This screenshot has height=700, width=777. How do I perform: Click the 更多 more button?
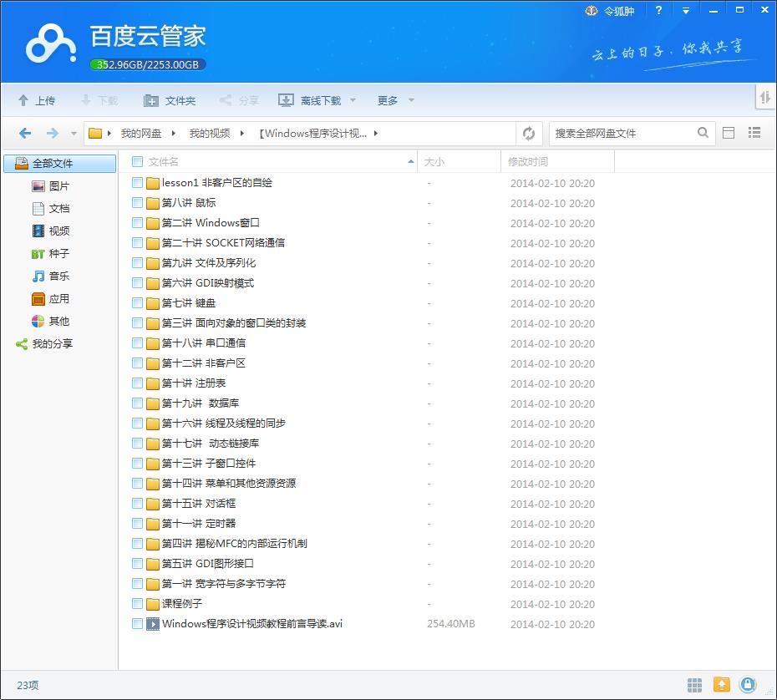coord(388,100)
